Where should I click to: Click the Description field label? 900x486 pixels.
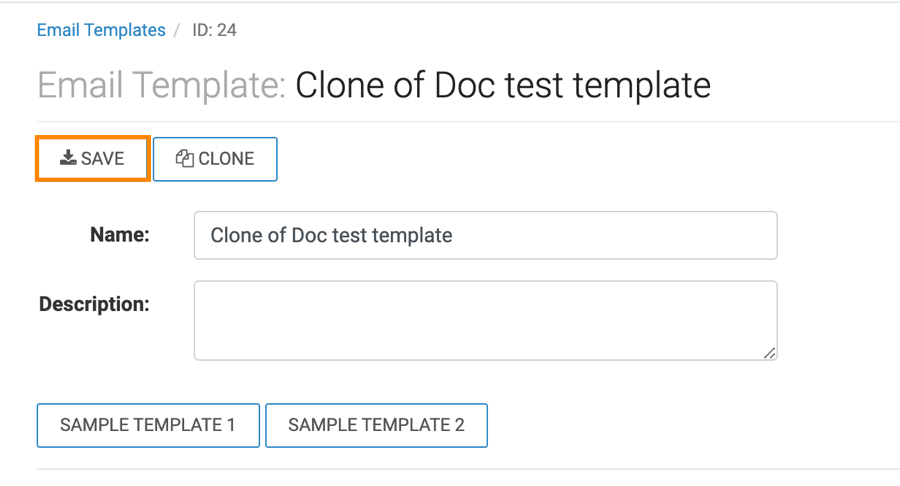point(94,304)
